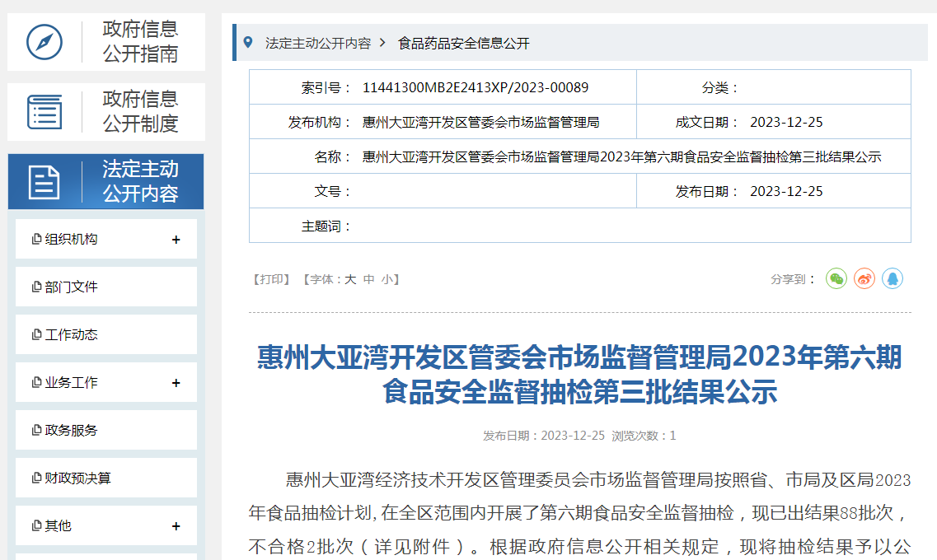Set font size to 大 (large)
Viewport: 937px width, 560px height.
pyautogui.click(x=350, y=280)
